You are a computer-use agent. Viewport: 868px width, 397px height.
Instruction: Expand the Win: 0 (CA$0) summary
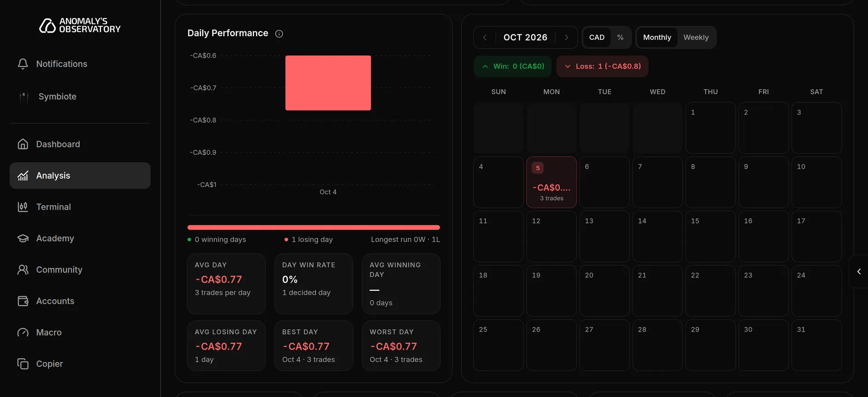[x=513, y=66]
